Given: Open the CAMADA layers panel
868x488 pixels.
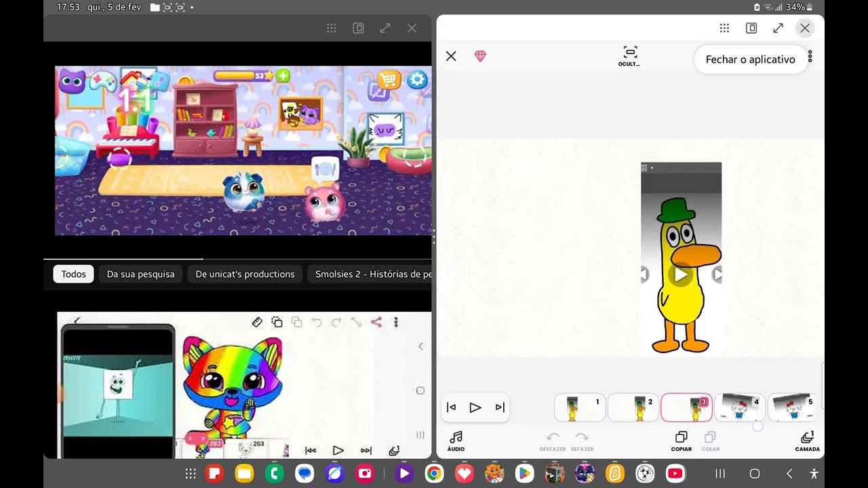Looking at the screenshot, I should pos(807,441).
